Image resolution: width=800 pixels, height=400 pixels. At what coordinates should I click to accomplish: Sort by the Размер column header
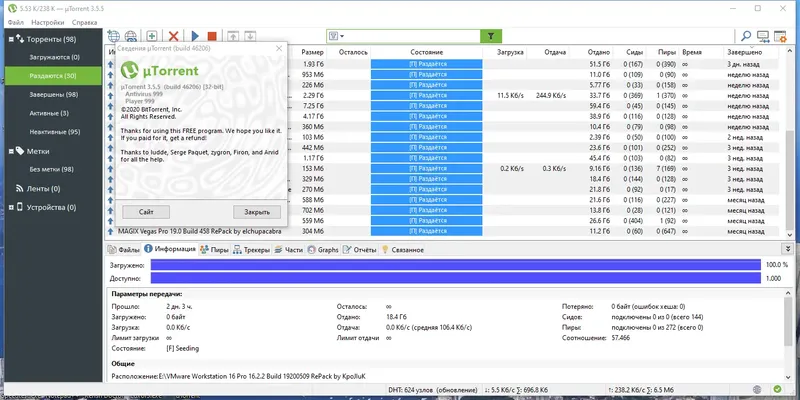click(312, 52)
